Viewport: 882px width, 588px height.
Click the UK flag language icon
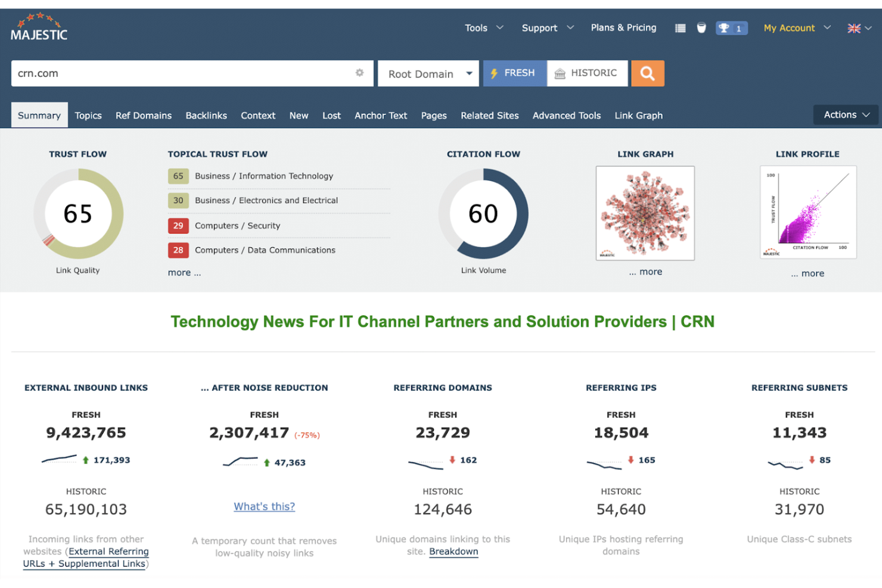(x=854, y=28)
